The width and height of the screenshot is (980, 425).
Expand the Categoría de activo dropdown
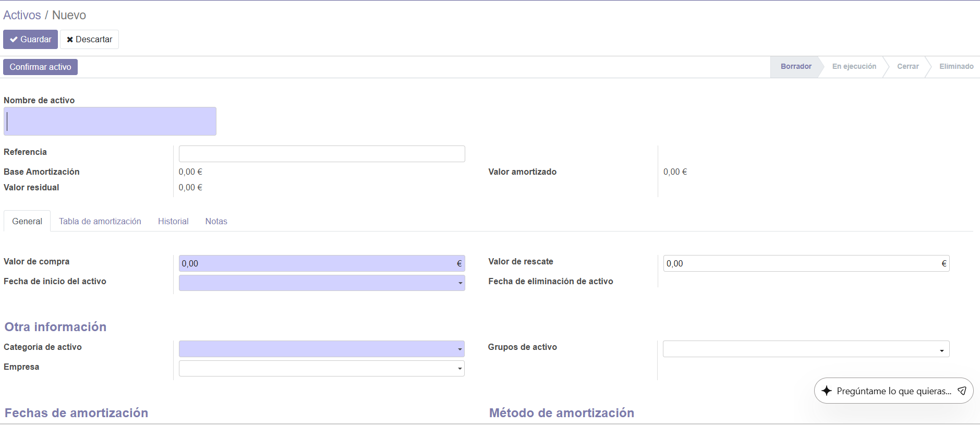[321, 349]
